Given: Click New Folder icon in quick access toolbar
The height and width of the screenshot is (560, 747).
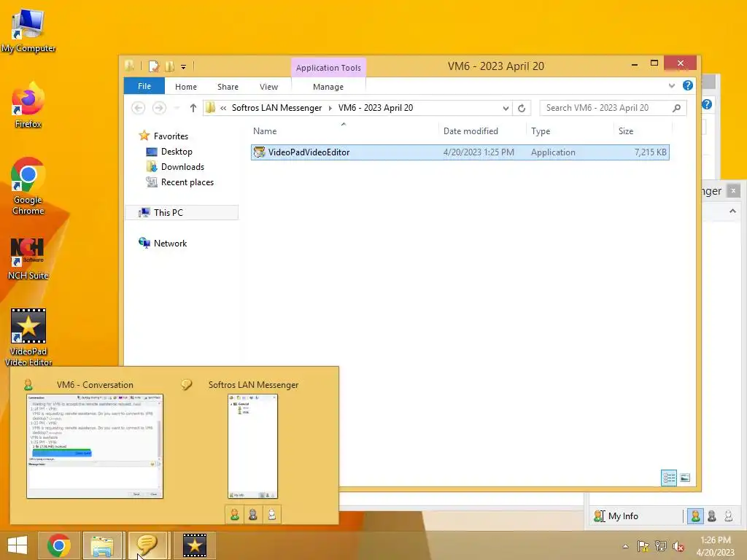Looking at the screenshot, I should pos(169,66).
